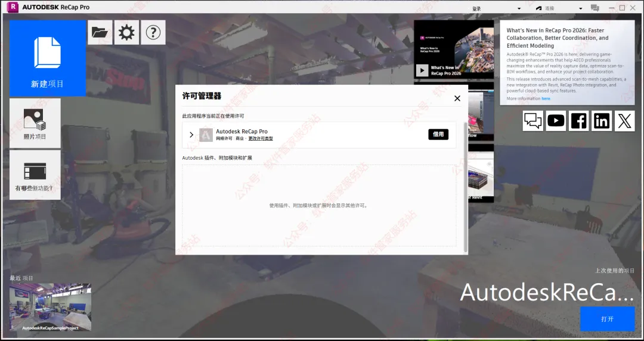Viewport: 644px width, 341px height.
Task: Open the forum discussion icon
Action: pos(532,121)
